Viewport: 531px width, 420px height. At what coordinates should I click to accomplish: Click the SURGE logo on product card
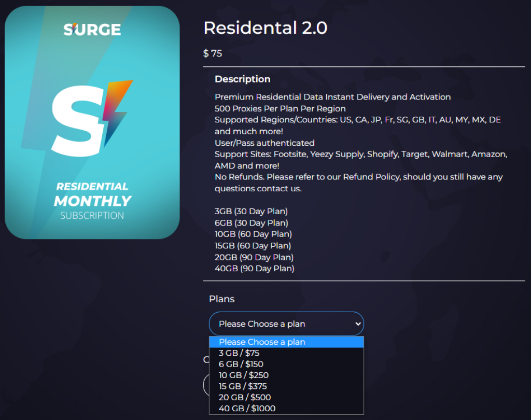click(x=92, y=30)
